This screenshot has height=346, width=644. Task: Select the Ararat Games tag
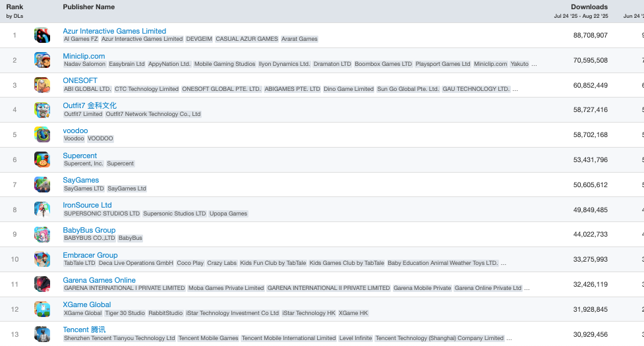click(299, 39)
